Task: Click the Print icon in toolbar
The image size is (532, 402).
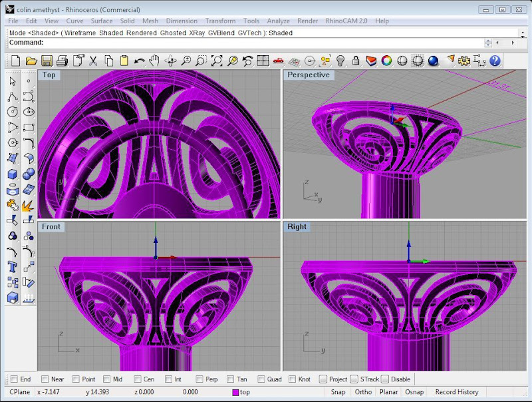Action: click(x=62, y=61)
